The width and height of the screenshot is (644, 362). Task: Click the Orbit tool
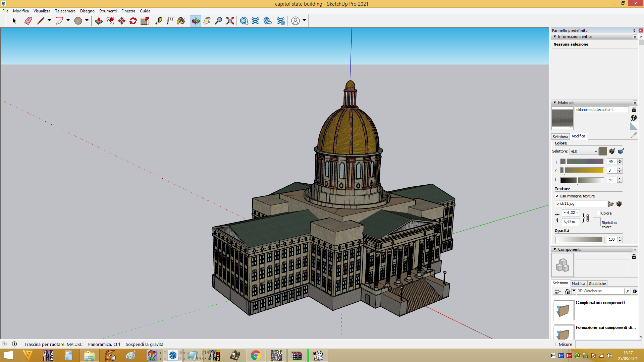196,21
